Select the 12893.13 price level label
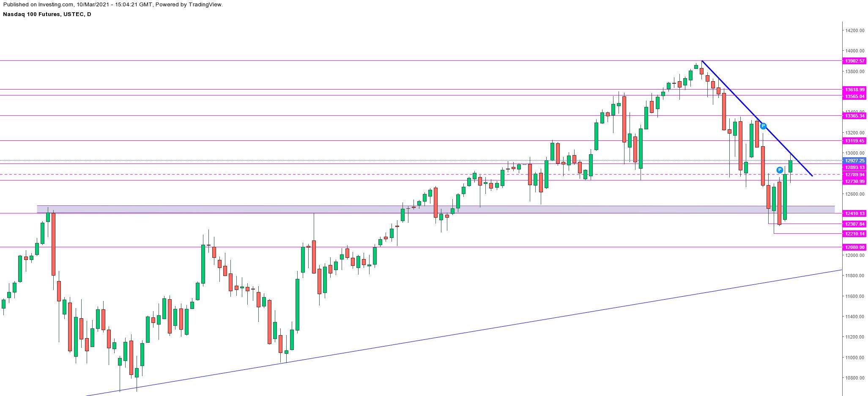The image size is (868, 396). click(854, 167)
